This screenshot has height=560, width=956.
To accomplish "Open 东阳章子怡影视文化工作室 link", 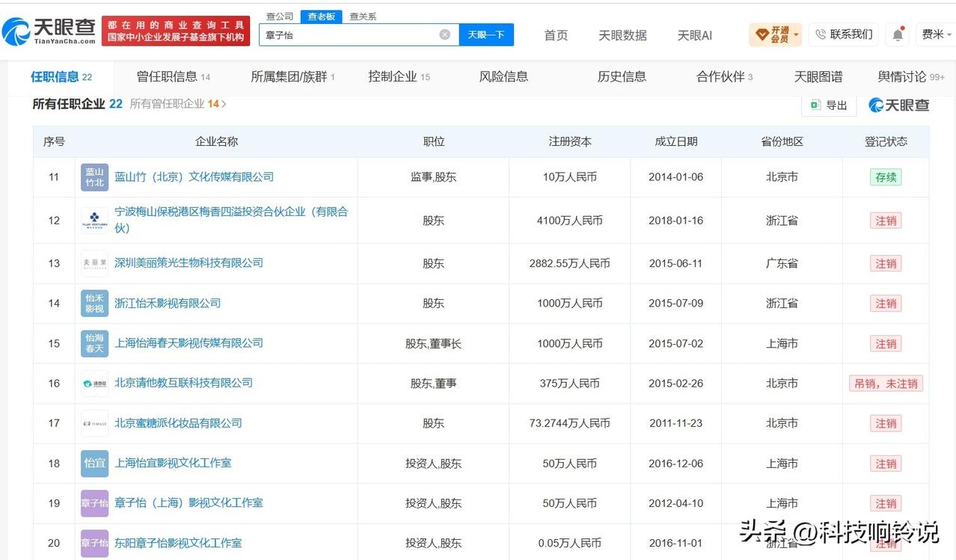I will [x=178, y=544].
